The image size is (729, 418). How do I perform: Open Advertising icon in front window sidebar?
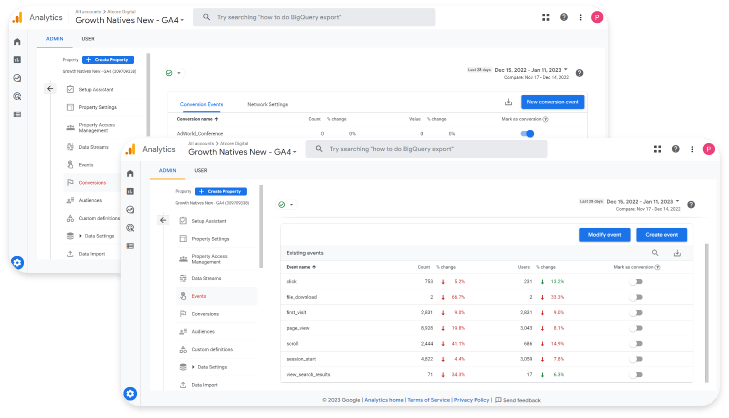click(130, 228)
